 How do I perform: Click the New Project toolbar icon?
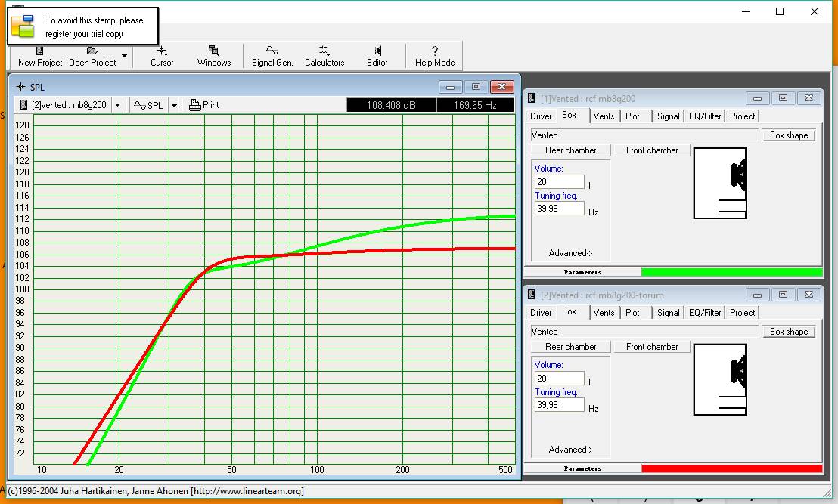click(x=40, y=51)
